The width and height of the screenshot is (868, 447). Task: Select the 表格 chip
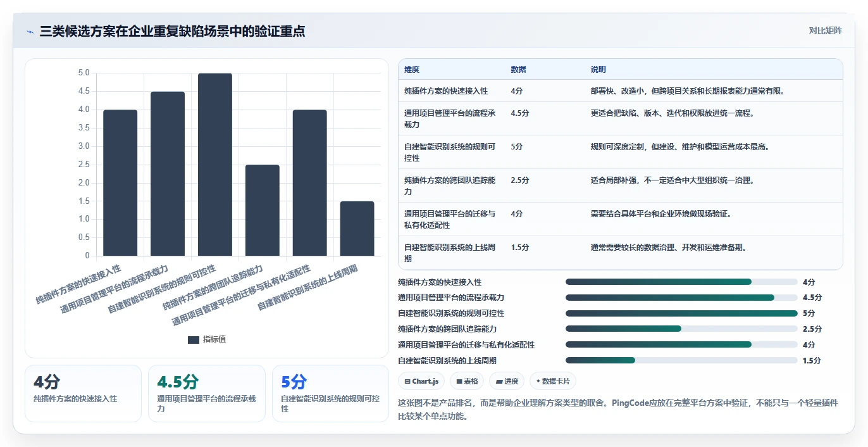point(467,381)
